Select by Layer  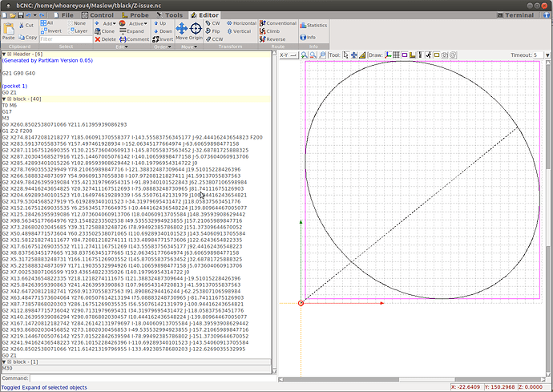coord(78,31)
